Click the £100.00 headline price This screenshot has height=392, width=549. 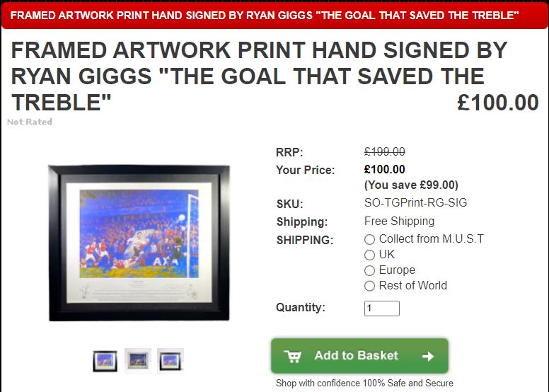tap(498, 103)
